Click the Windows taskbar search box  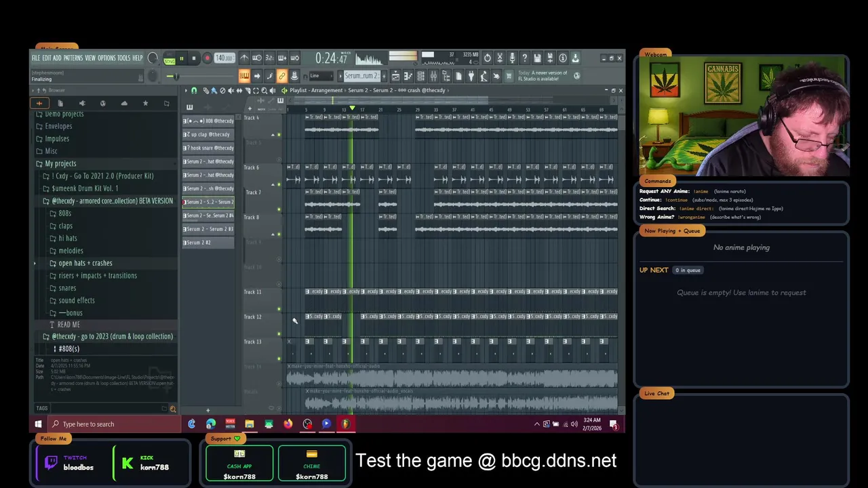point(115,424)
